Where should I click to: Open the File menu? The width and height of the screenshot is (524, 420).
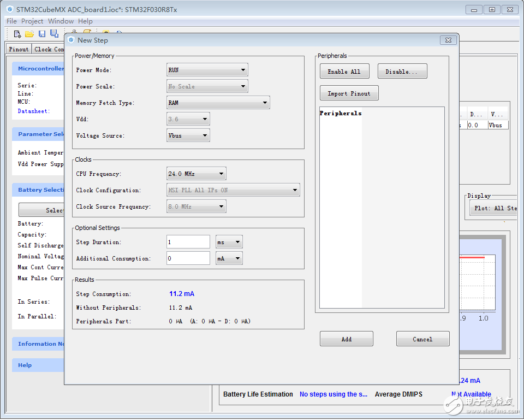click(11, 21)
